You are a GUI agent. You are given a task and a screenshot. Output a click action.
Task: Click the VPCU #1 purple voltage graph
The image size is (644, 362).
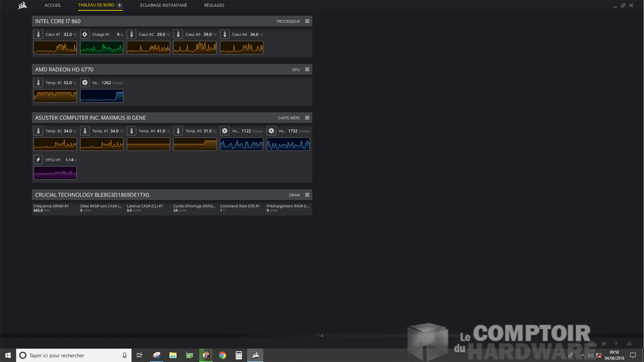tap(55, 173)
